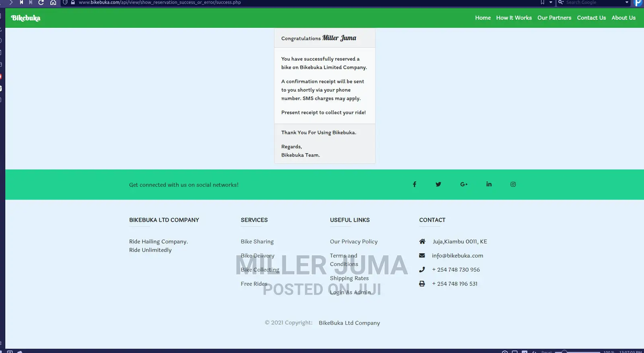This screenshot has height=353, width=644.
Task: Go to Our Partners
Action: tap(554, 18)
